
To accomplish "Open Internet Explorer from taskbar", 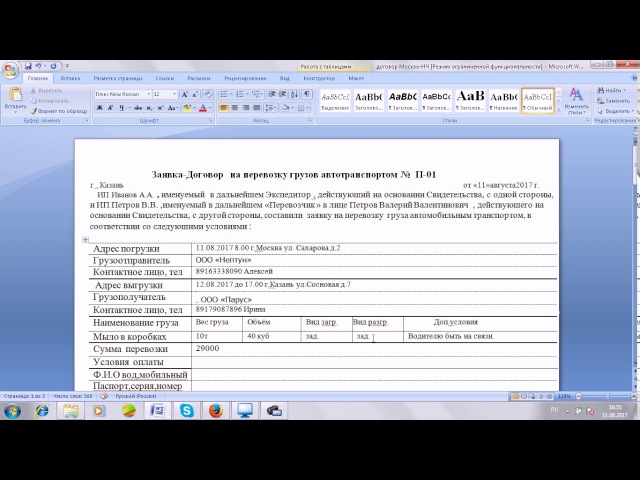I will pos(42,411).
